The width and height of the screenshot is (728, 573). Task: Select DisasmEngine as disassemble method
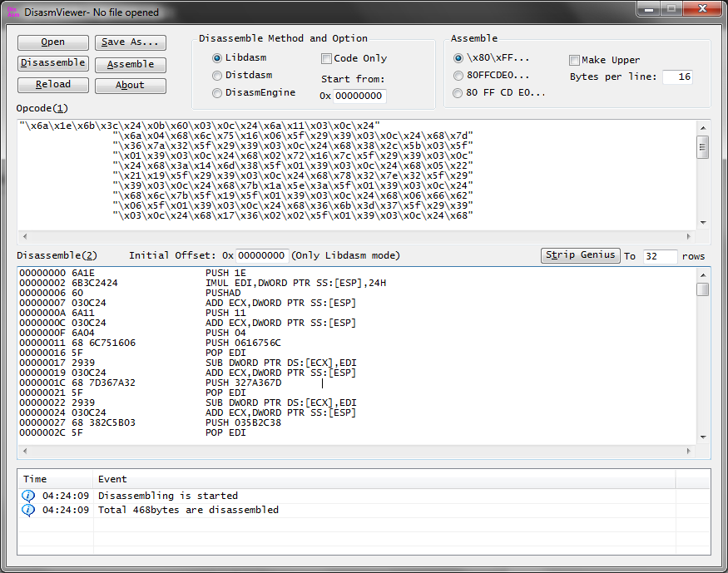pos(217,93)
